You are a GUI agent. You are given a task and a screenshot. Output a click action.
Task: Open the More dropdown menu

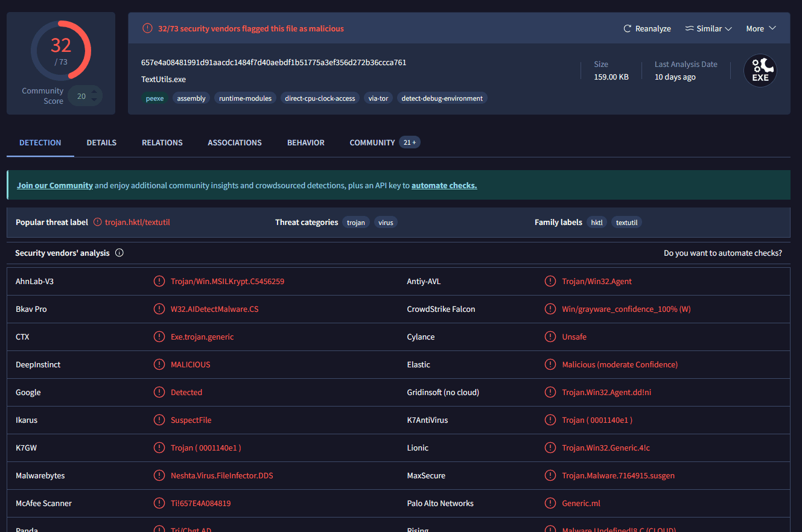760,29
